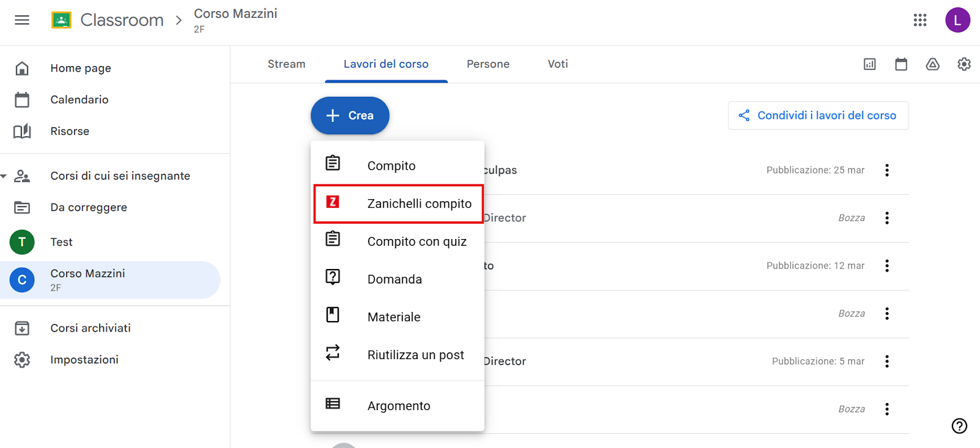Click the Impostazioni gear icon in sidebar

coord(22,360)
